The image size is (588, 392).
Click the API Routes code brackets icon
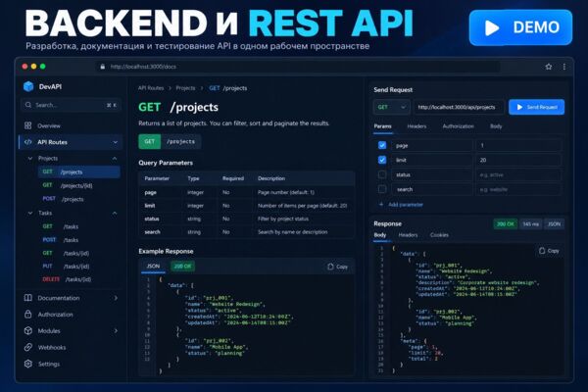(27, 142)
